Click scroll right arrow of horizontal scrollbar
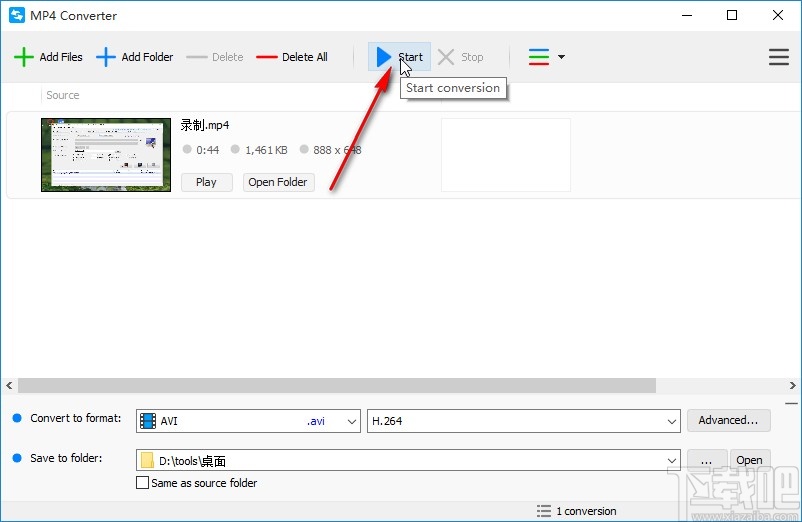The height and width of the screenshot is (522, 802). [x=792, y=385]
